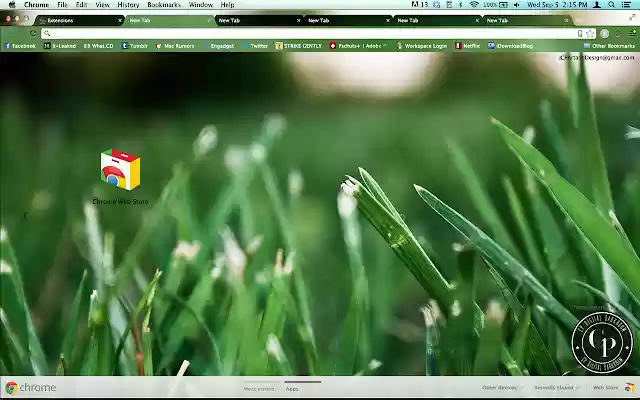Screen dimensions: 640x400
Task: Click the Web Store icon in bottom bar
Action: [629, 387]
